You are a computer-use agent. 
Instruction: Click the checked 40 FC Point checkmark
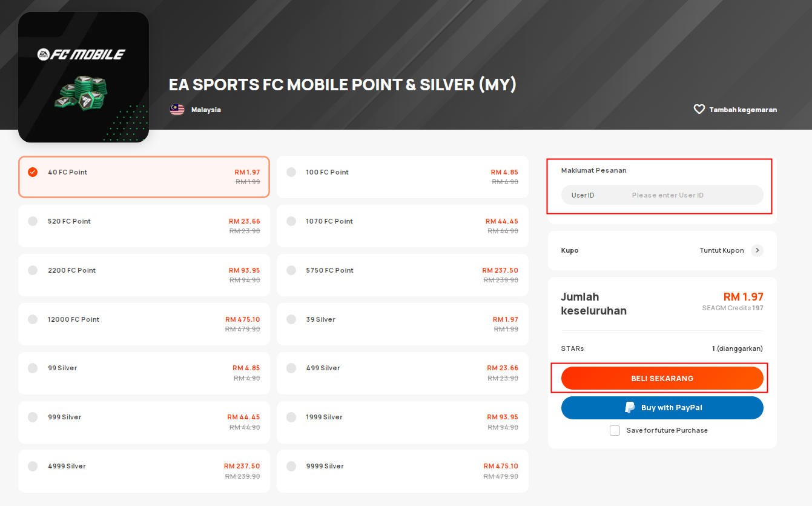(33, 172)
